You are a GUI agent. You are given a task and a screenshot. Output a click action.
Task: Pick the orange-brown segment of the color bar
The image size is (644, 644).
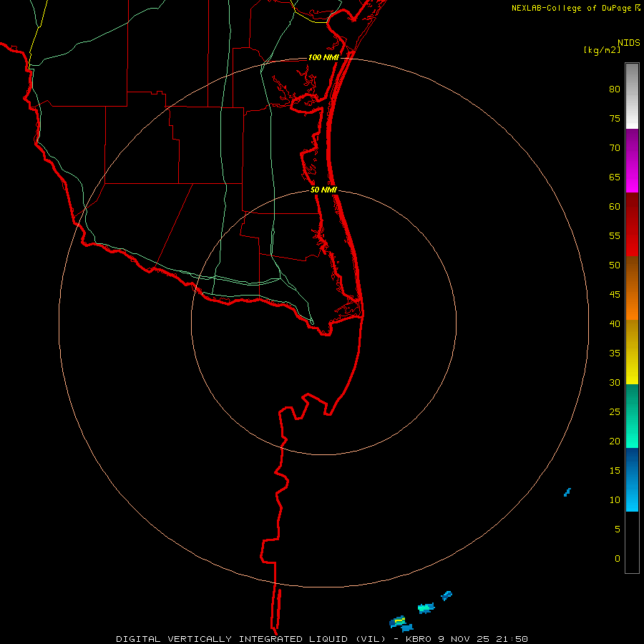(x=632, y=288)
